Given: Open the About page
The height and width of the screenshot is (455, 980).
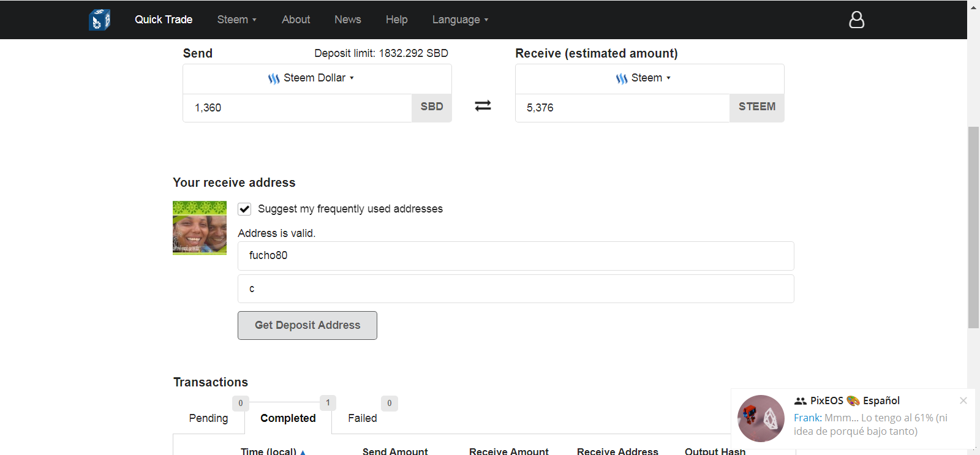Looking at the screenshot, I should pyautogui.click(x=296, y=20).
